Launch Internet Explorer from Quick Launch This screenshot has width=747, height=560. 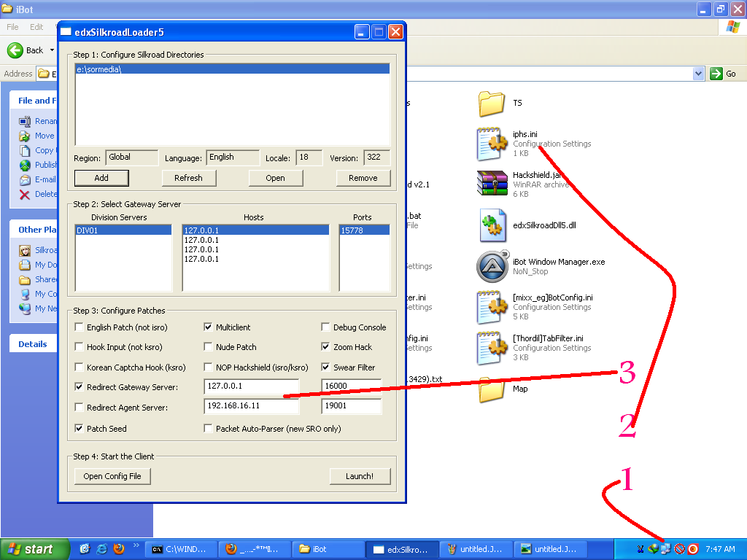coord(102,549)
